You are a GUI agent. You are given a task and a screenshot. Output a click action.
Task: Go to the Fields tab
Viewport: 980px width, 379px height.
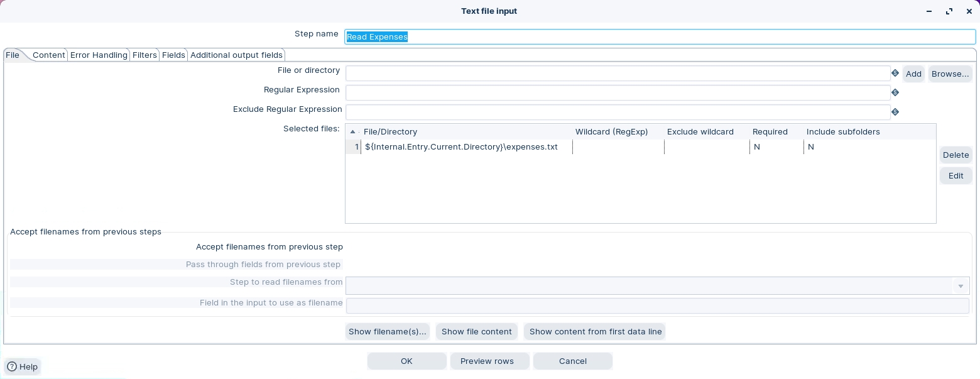point(173,55)
